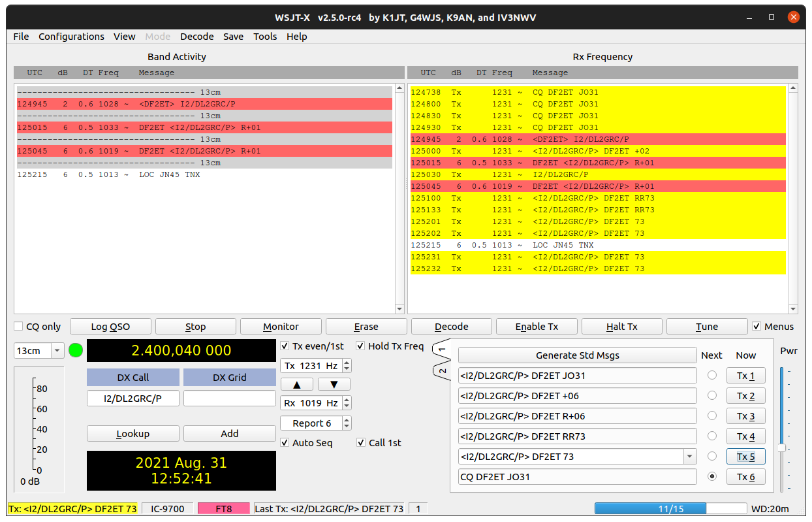Click the DX Call input field
The height and width of the screenshot is (522, 812).
[x=133, y=399]
